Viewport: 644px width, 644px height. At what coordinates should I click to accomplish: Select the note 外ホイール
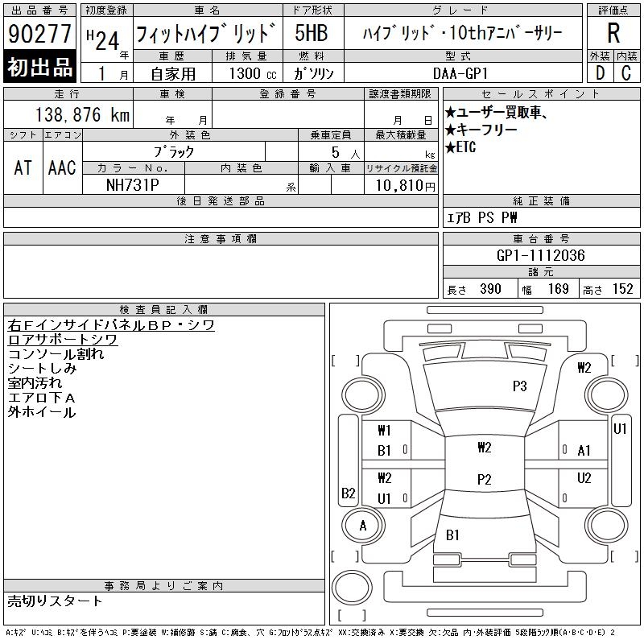click(42, 412)
